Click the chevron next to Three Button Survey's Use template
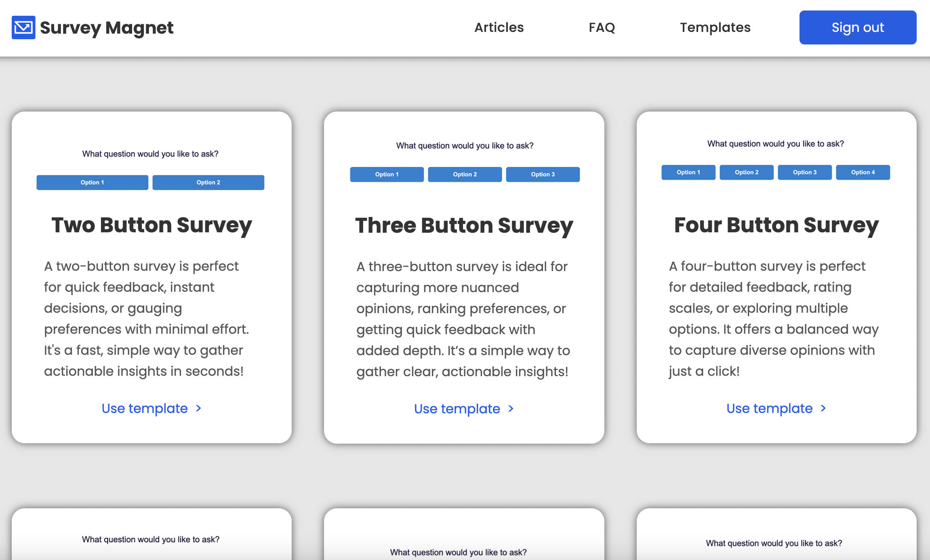The height and width of the screenshot is (560, 930). [511, 409]
